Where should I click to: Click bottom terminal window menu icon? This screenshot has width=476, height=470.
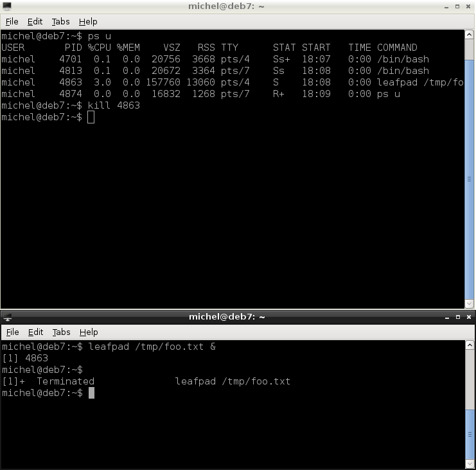[x=8, y=317]
